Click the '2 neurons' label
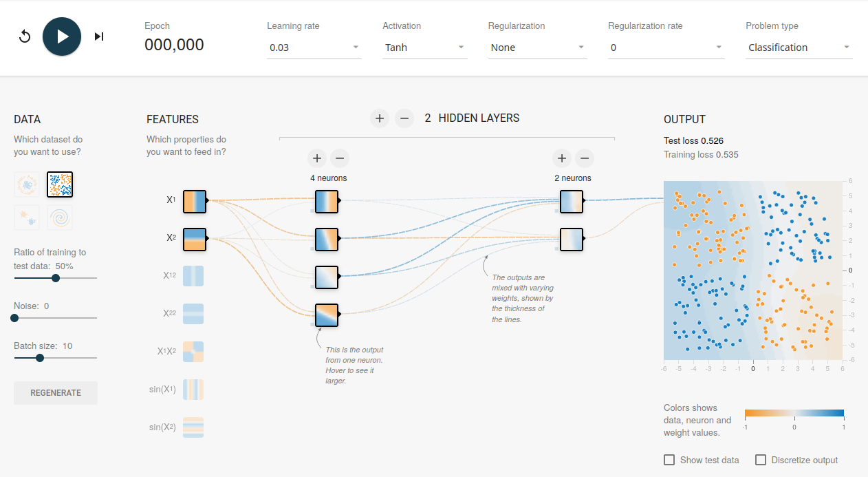The image size is (868, 477). pyautogui.click(x=573, y=178)
